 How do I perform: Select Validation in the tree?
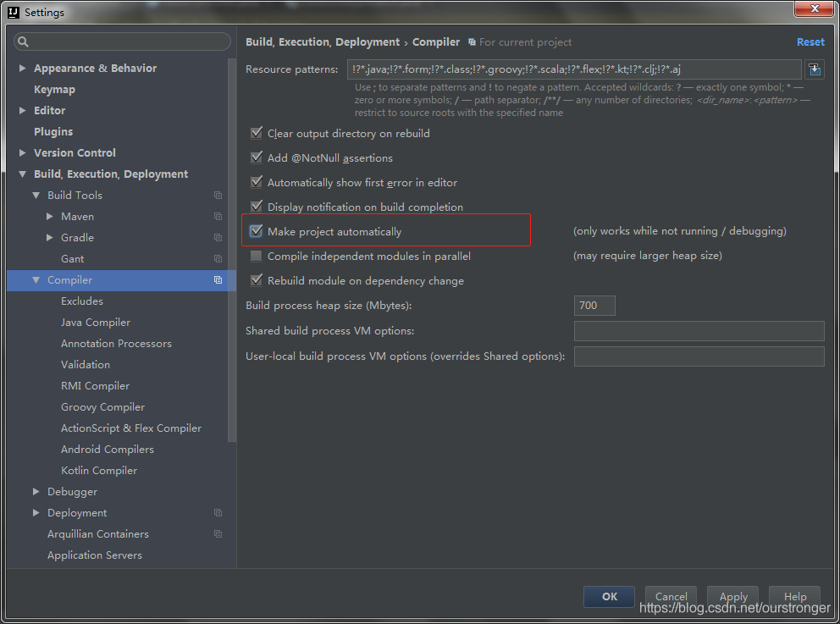(86, 365)
